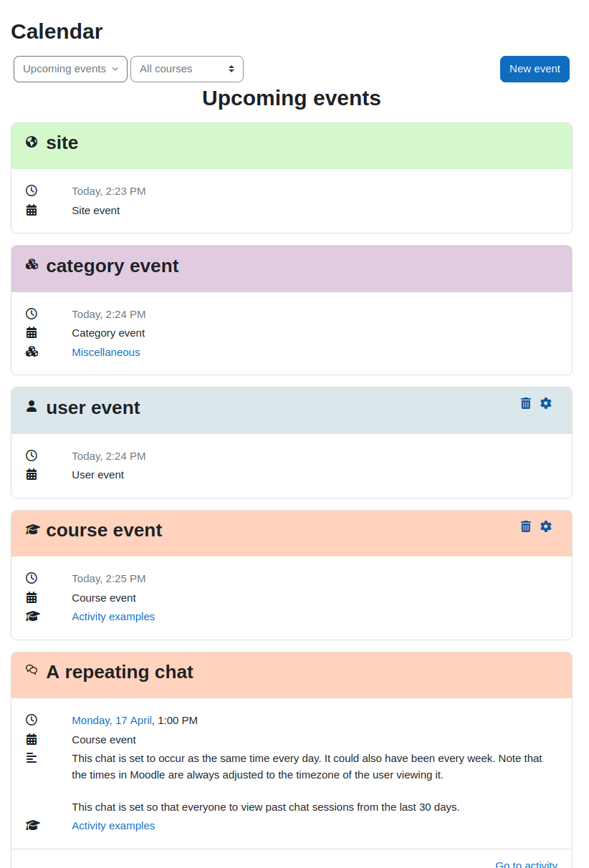Viewport: 589px width, 868px height.
Task: Click the graduation cap icon beside course event title
Action: (x=32, y=529)
